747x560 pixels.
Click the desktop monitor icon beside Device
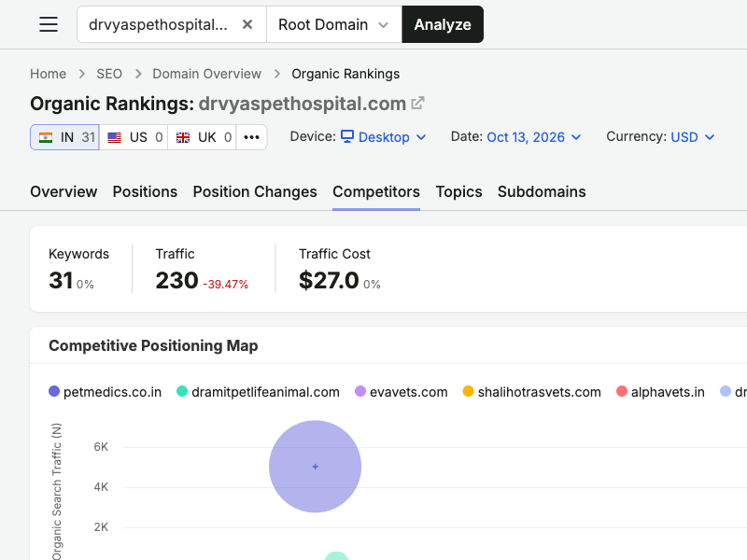pyautogui.click(x=347, y=136)
